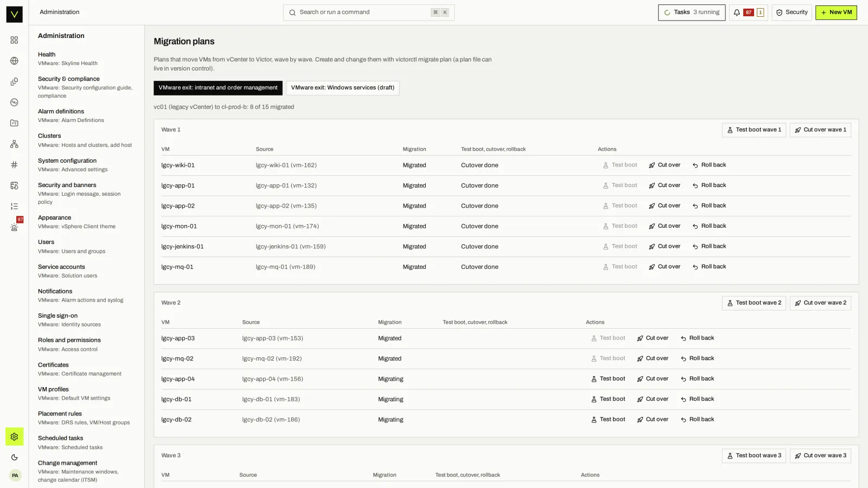This screenshot has height=488, width=868.
Task: Click the lgcy-mq-01 VM name
Action: [177, 267]
